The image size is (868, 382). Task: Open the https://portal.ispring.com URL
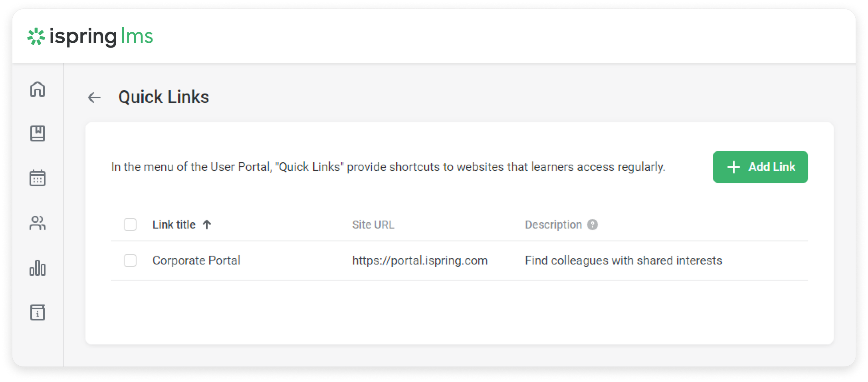[420, 261]
